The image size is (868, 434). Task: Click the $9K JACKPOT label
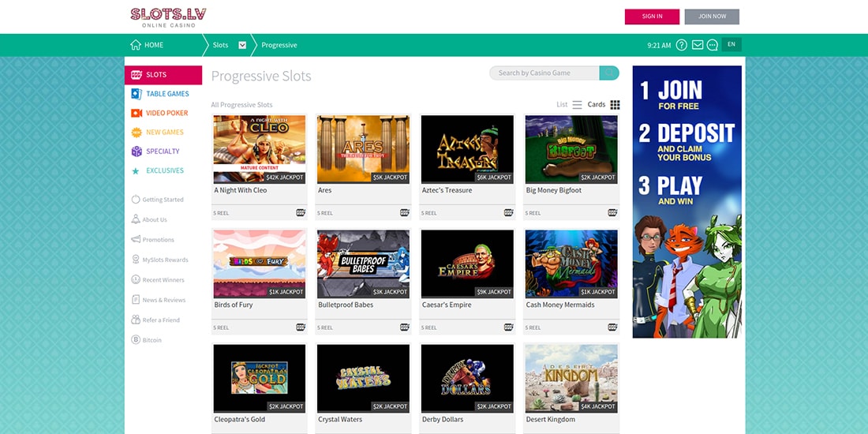coord(494,292)
